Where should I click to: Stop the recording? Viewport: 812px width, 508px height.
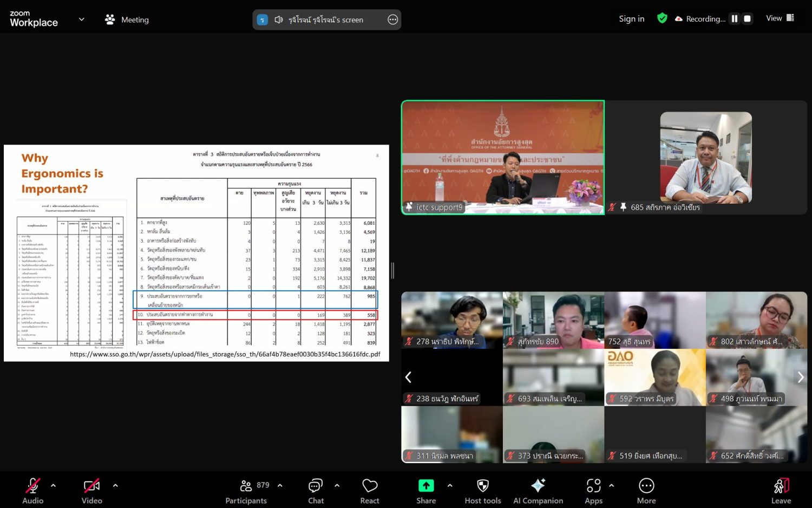click(x=748, y=19)
